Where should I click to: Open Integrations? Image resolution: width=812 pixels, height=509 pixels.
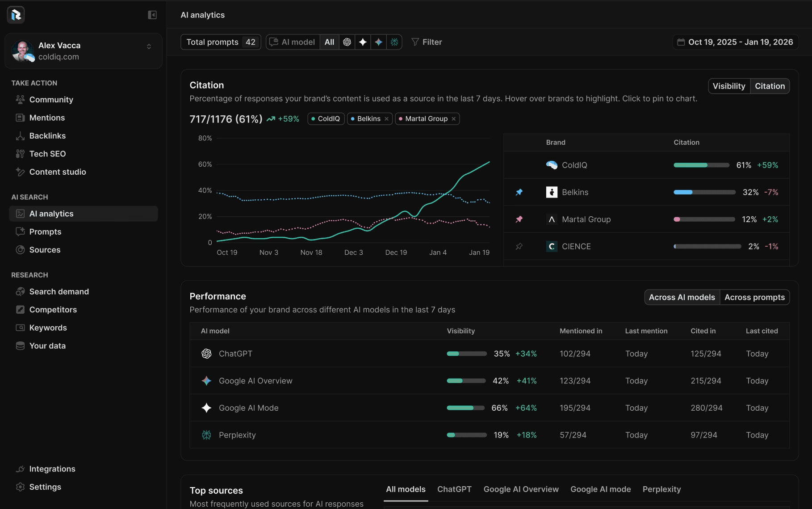(x=84, y=469)
